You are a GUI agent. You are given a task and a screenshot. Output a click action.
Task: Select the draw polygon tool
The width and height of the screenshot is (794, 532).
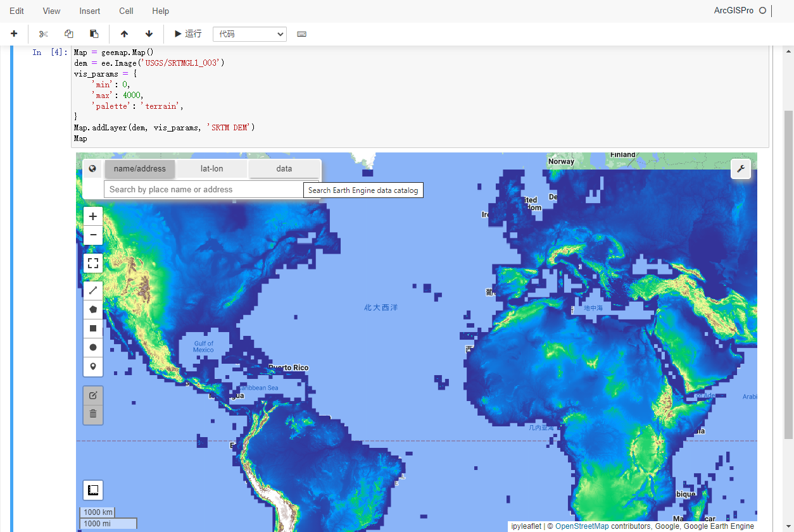pos(92,309)
